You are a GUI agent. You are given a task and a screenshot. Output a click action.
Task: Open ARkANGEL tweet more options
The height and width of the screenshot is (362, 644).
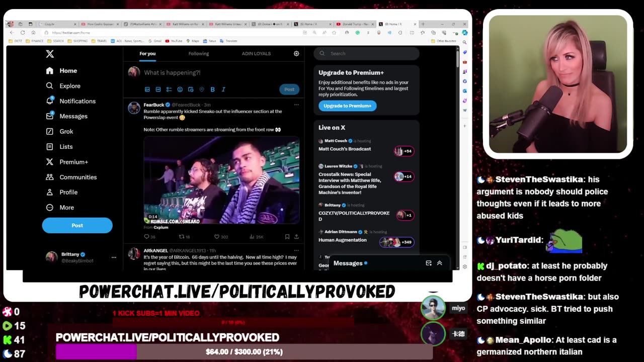(296, 250)
